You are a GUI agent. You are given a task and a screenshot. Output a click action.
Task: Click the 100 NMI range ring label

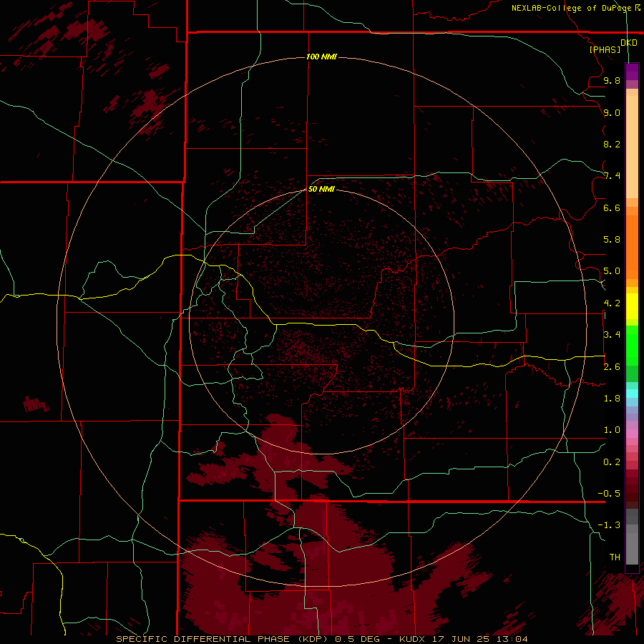pos(321,57)
